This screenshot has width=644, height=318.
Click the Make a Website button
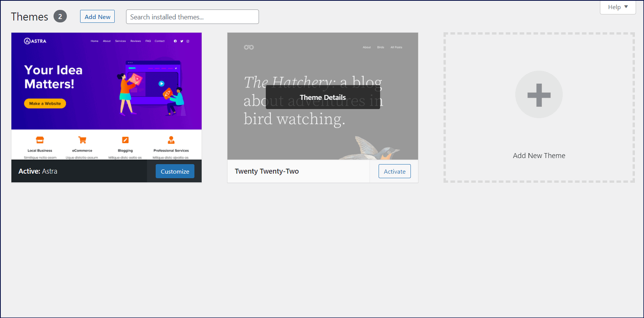(45, 103)
